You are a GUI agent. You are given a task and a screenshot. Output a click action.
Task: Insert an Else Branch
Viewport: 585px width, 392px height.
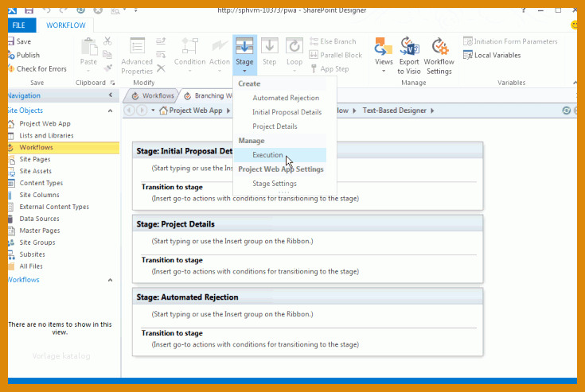[333, 41]
